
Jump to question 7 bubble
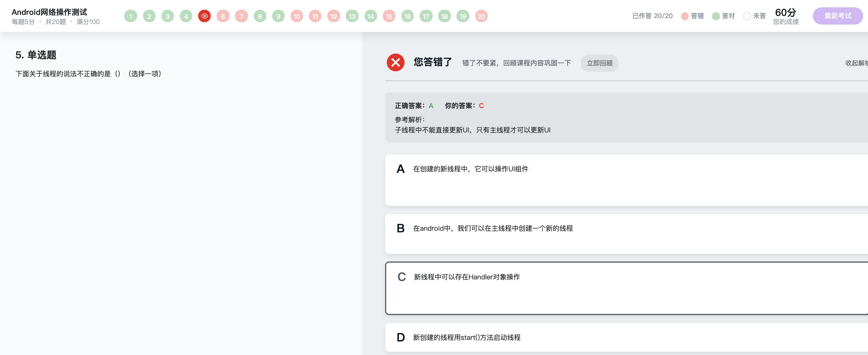(x=241, y=16)
